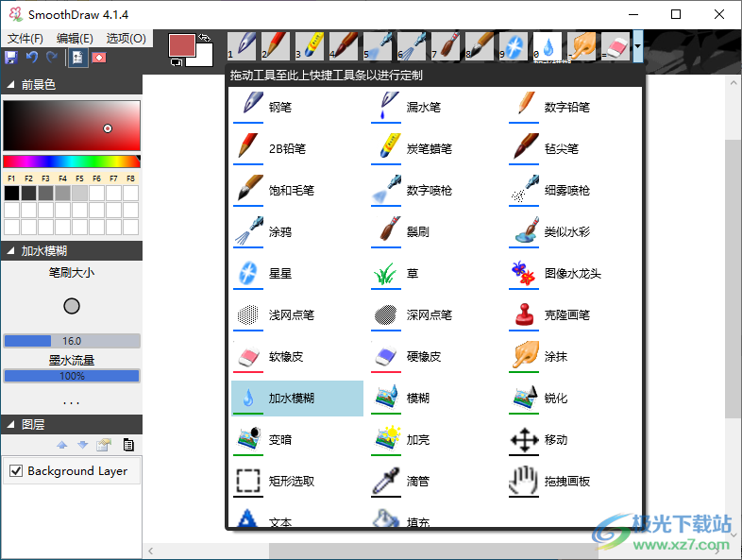Pick the 变暗 darken tool
742x560 pixels.
[x=297, y=440]
